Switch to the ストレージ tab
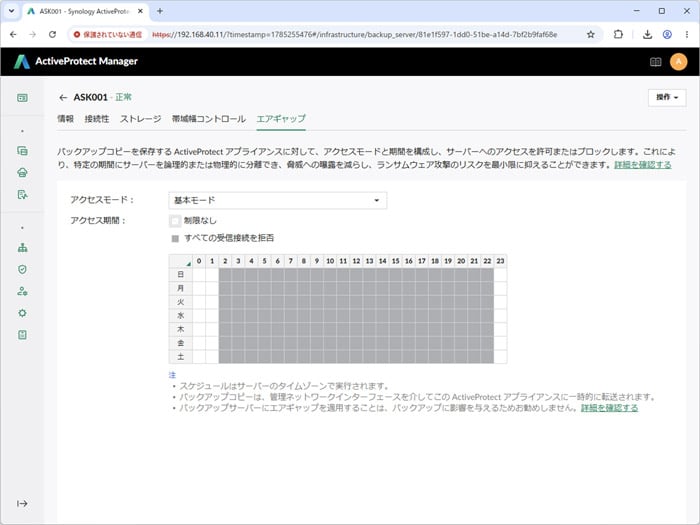 [141, 119]
